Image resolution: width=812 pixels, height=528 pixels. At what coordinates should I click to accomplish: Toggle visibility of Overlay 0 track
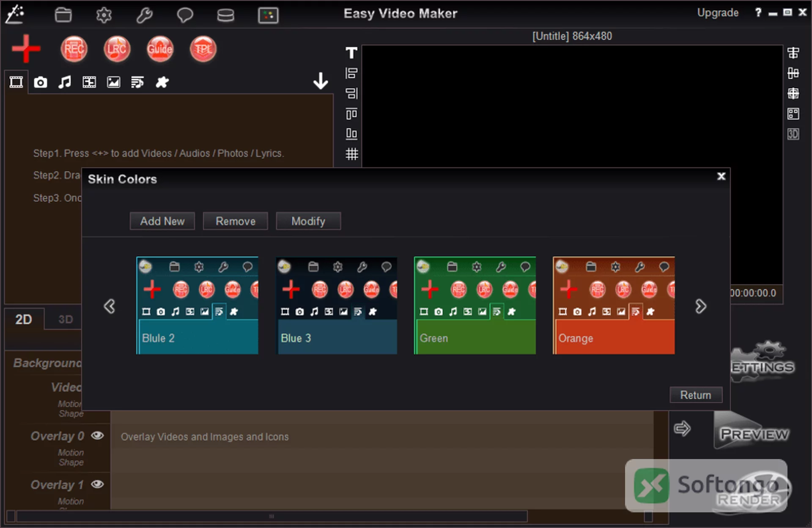98,435
